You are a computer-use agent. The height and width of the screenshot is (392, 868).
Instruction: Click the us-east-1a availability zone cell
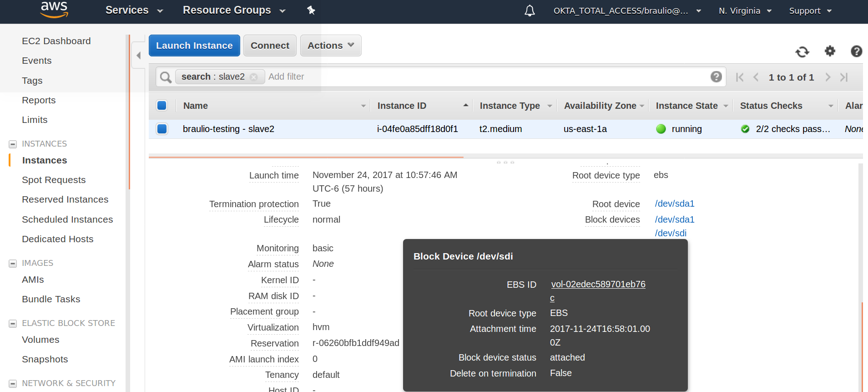pyautogui.click(x=585, y=129)
